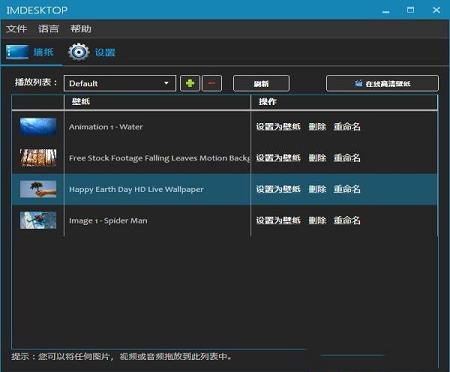The height and width of the screenshot is (372, 450).
Task: Click the settings gear eye icon
Action: (x=79, y=52)
